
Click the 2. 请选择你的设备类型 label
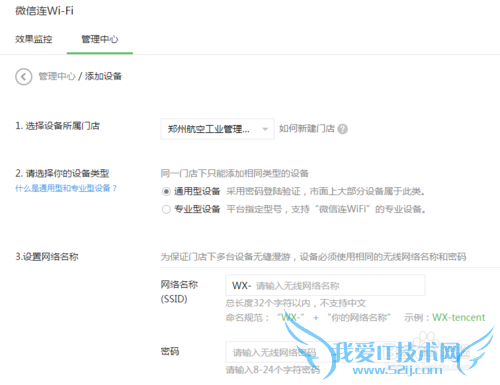[x=62, y=173]
